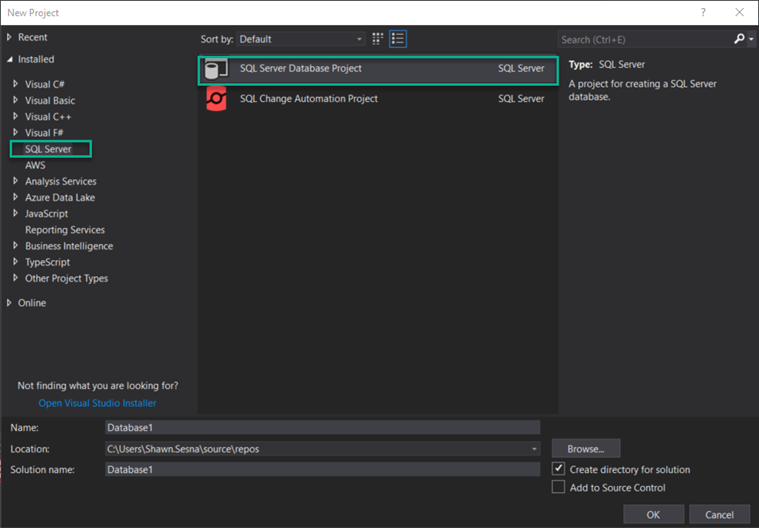
Task: Open Visual Studio Installer link
Action: click(97, 403)
